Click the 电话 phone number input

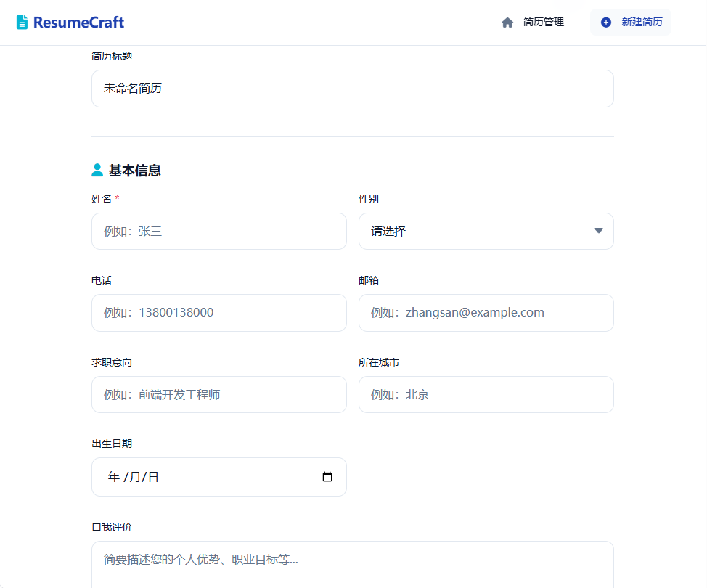[x=218, y=312]
